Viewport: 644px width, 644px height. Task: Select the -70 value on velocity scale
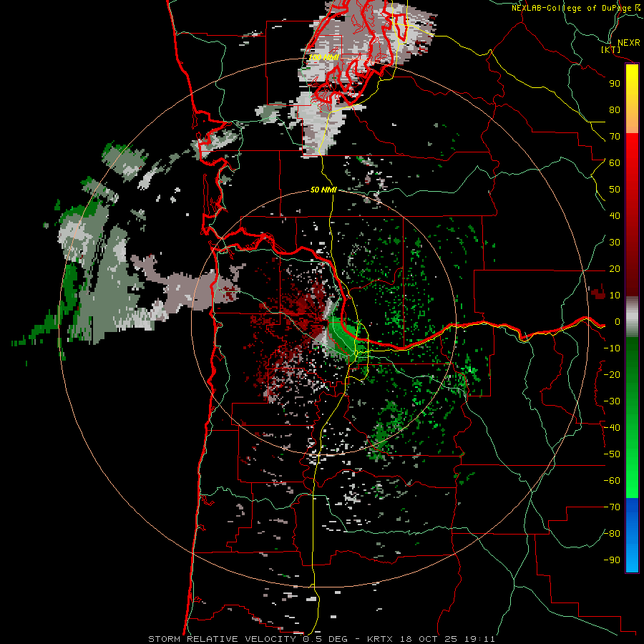[612, 507]
